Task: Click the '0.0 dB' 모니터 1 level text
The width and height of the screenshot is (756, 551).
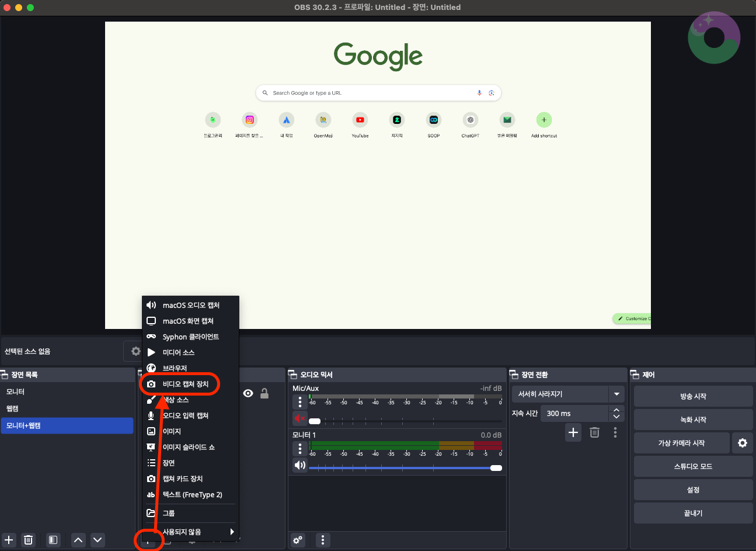Action: (492, 435)
